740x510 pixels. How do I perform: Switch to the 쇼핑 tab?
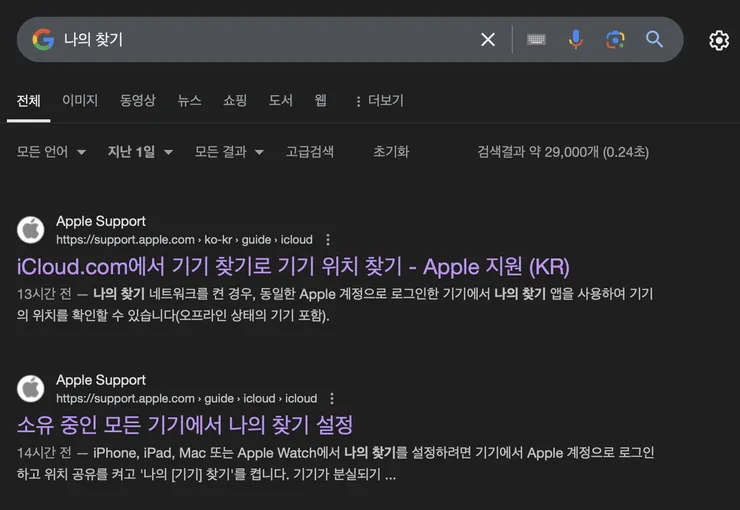coord(235,101)
